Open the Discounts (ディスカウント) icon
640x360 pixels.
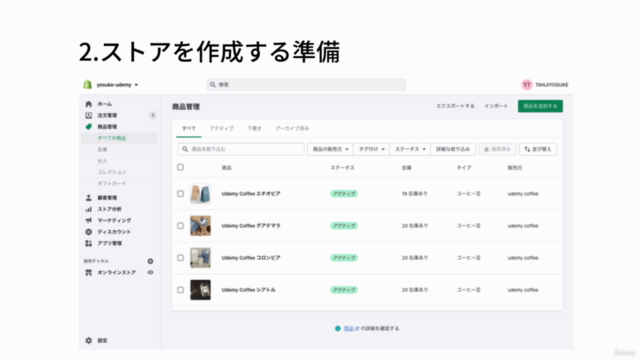[89, 232]
